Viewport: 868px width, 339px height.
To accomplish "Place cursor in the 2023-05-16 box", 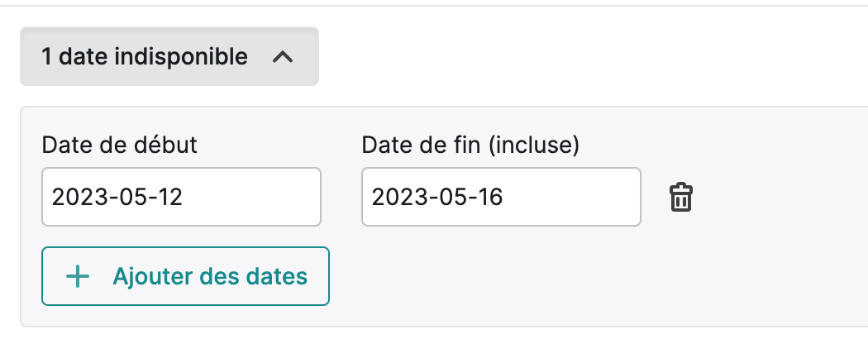I will coord(502,197).
